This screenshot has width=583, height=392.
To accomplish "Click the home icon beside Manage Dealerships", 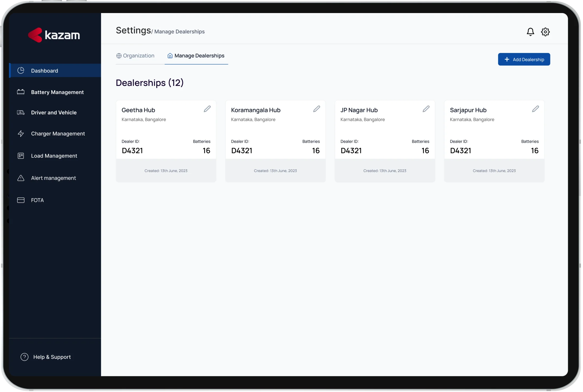I will click(170, 56).
